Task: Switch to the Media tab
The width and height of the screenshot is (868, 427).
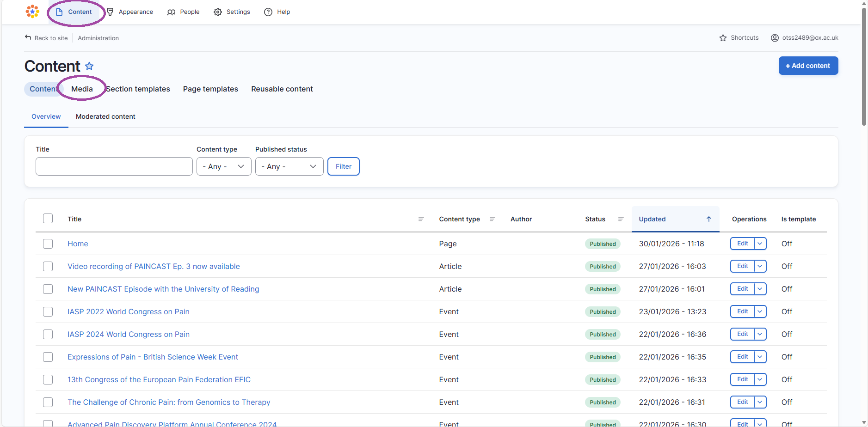Action: [82, 89]
